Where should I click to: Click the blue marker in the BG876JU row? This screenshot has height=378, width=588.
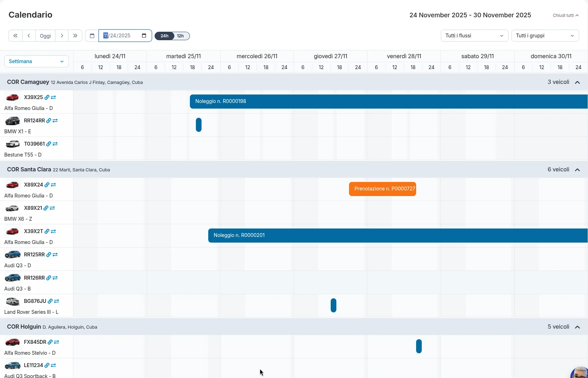(x=334, y=305)
